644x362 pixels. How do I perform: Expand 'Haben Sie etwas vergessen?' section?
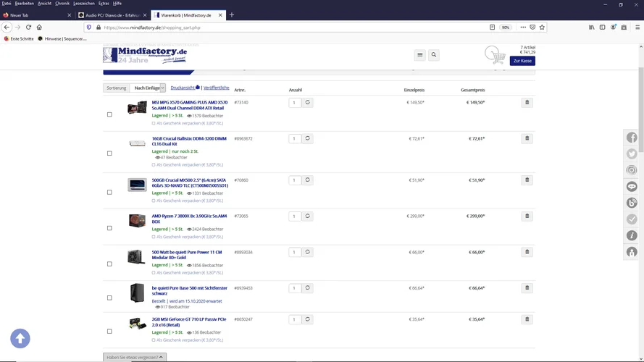click(135, 357)
